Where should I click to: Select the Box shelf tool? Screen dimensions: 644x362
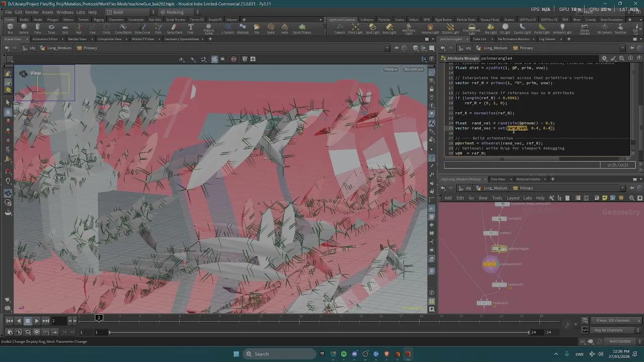(x=10, y=29)
